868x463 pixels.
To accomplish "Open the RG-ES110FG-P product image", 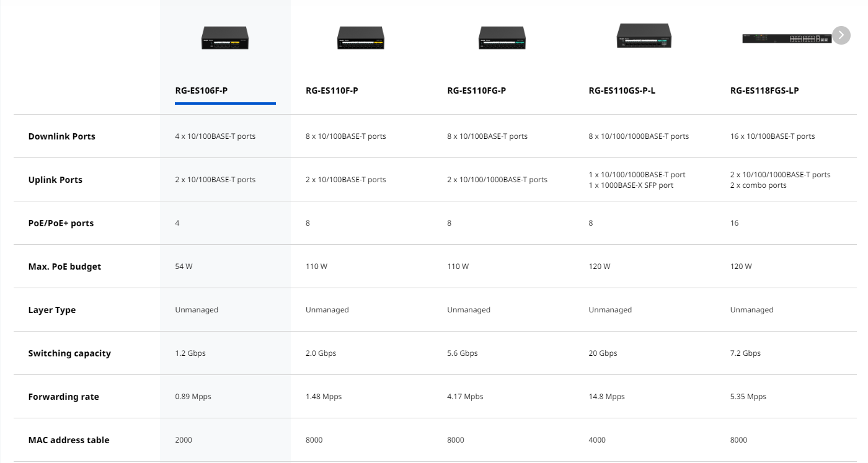I will [502, 38].
